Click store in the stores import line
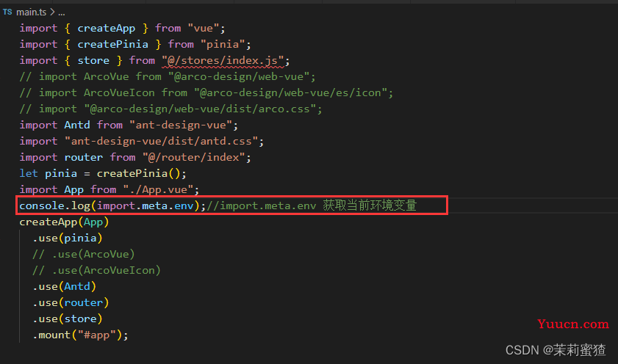 pos(93,61)
